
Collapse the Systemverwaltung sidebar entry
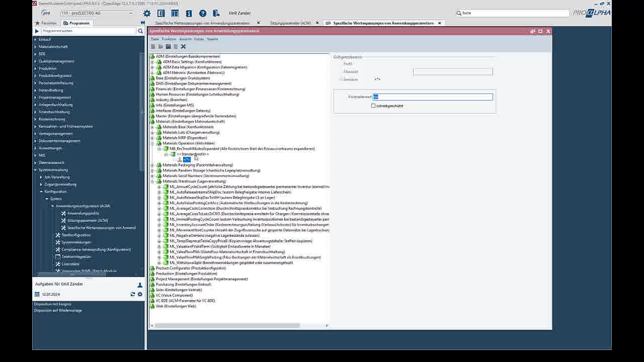[x=35, y=170]
